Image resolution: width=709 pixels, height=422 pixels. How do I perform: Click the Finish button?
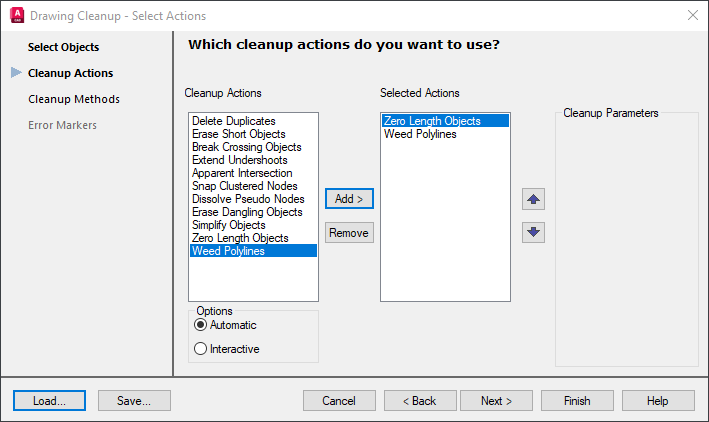[577, 401]
